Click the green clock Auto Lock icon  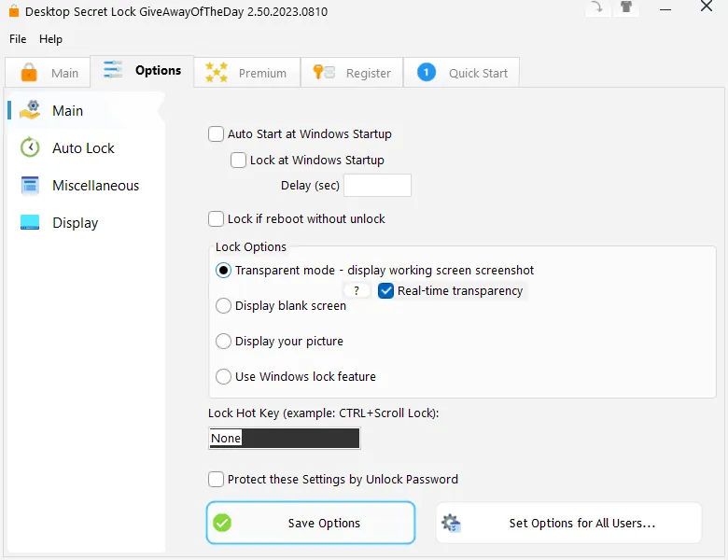30,147
